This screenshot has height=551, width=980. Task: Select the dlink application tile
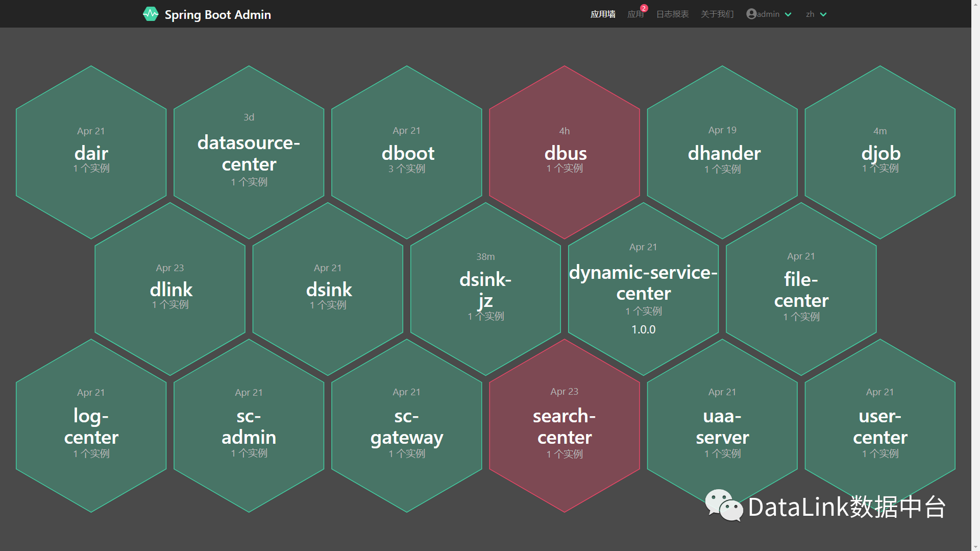[x=170, y=289]
